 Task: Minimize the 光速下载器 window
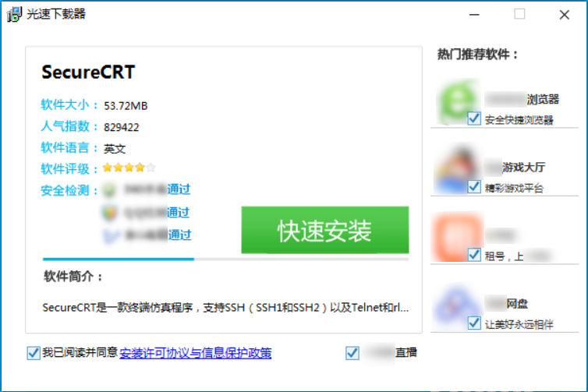[474, 15]
